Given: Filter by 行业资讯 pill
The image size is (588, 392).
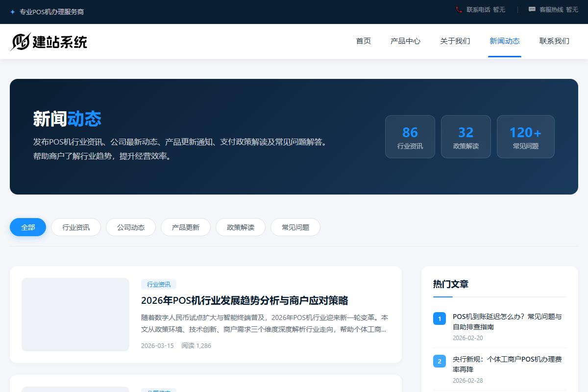Looking at the screenshot, I should click(76, 227).
